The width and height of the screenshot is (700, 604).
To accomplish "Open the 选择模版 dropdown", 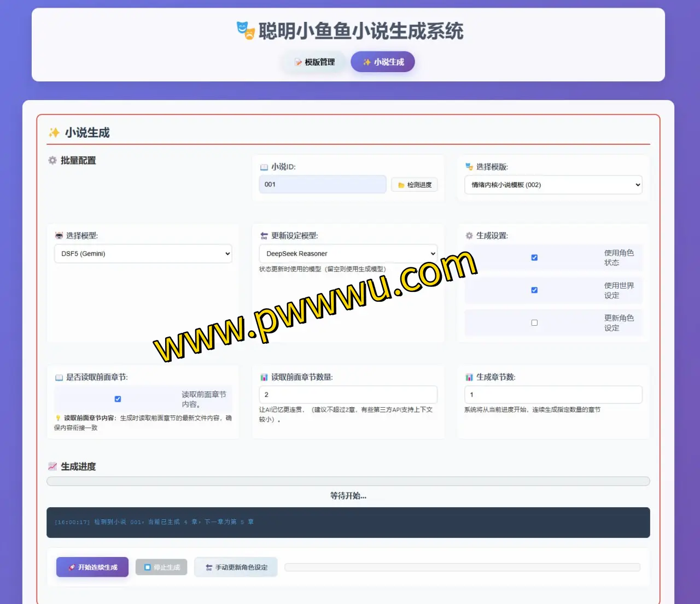I will 553,185.
